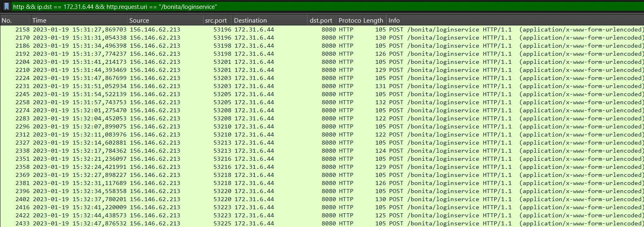Select packet number 2283
This screenshot has width=644, height=227.
pyautogui.click(x=322, y=118)
